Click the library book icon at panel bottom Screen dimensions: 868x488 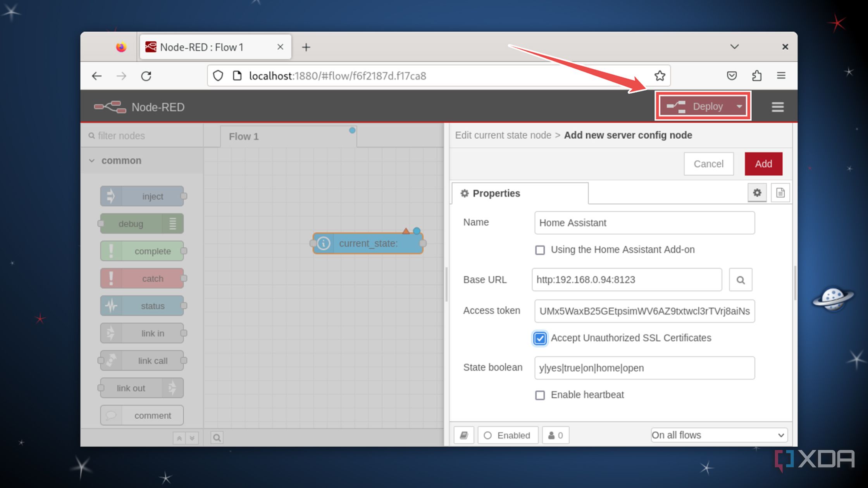tap(463, 435)
